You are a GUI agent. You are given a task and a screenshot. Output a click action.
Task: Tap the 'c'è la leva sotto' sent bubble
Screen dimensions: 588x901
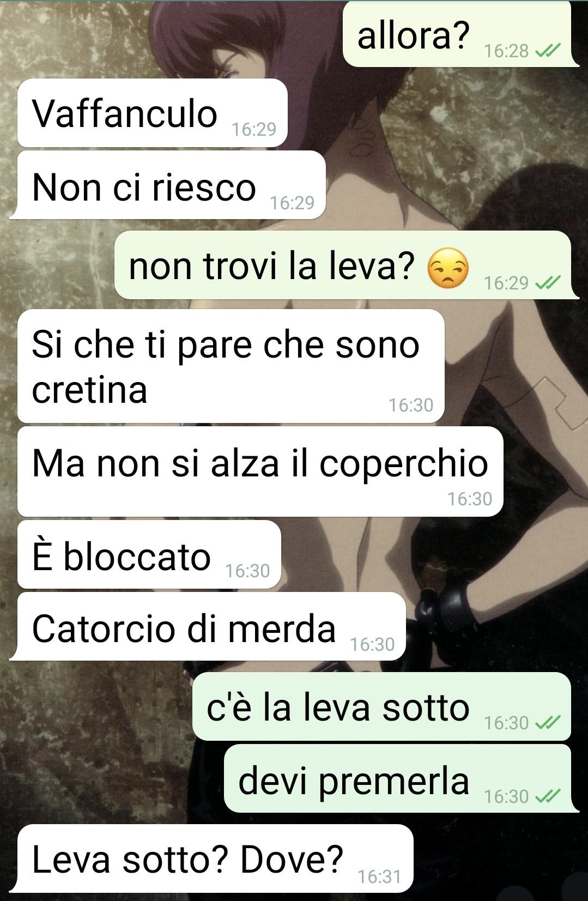(381, 706)
